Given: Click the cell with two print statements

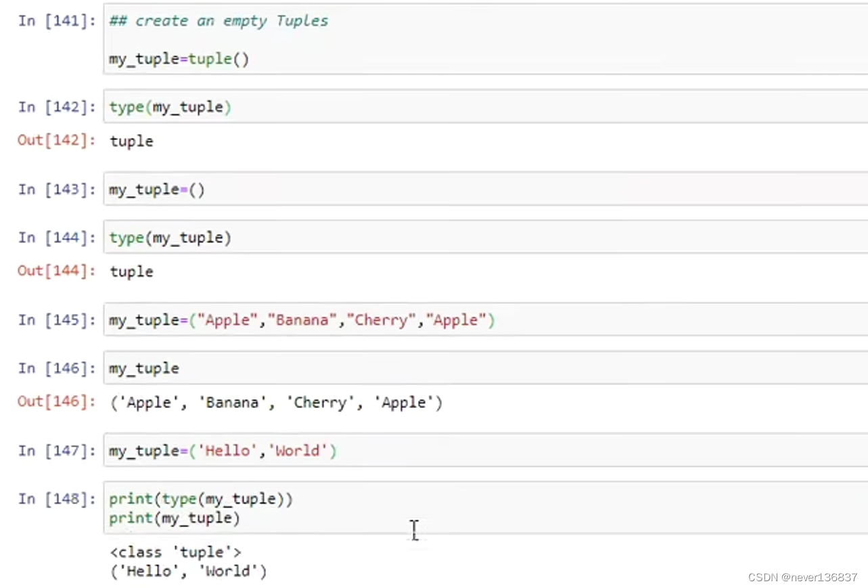Looking at the screenshot, I should coord(200,507).
